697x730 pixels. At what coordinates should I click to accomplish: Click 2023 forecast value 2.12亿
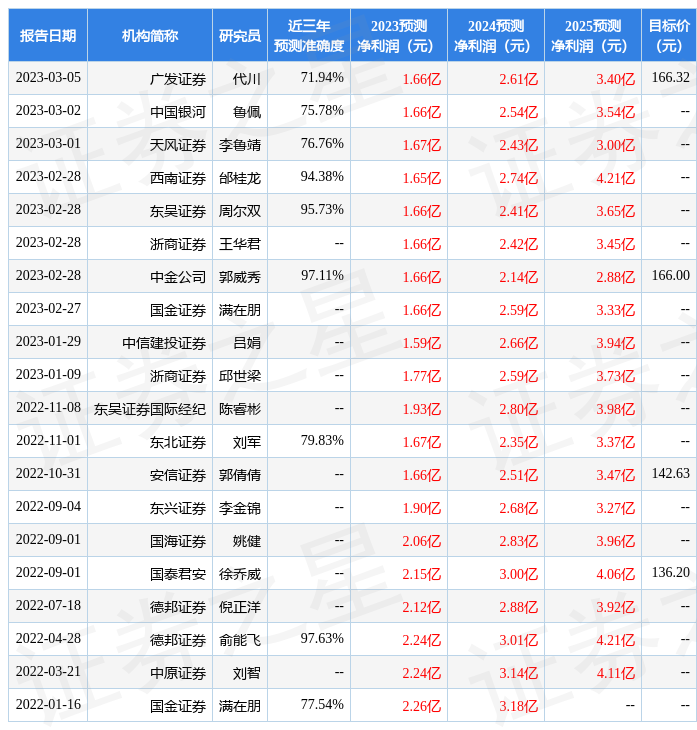point(422,608)
